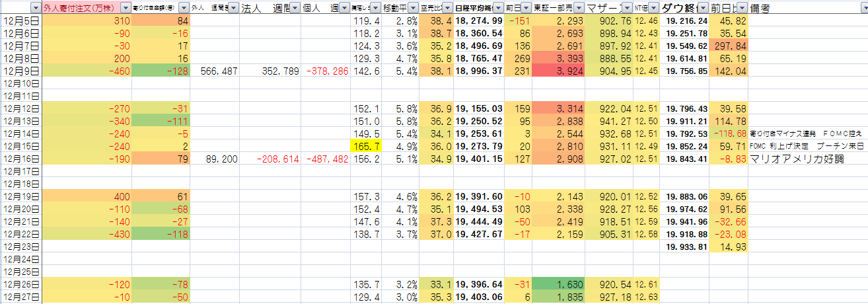The width and height of the screenshot is (868, 304).
Task: Expand the 法人 週間 column filter
Action: (294, 9)
